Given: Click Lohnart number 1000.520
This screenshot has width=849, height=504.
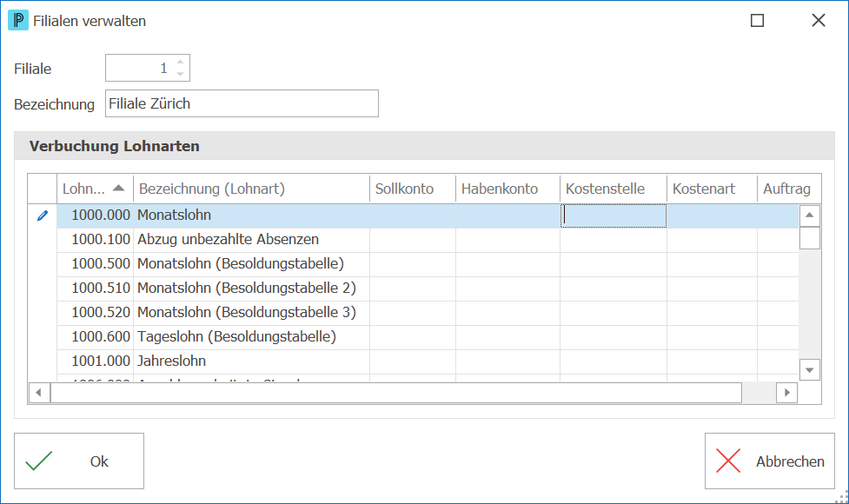Looking at the screenshot, I should click(101, 312).
